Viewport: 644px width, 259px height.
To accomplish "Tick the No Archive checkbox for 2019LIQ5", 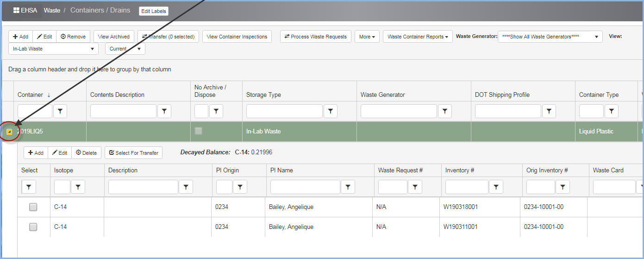I will 199,131.
